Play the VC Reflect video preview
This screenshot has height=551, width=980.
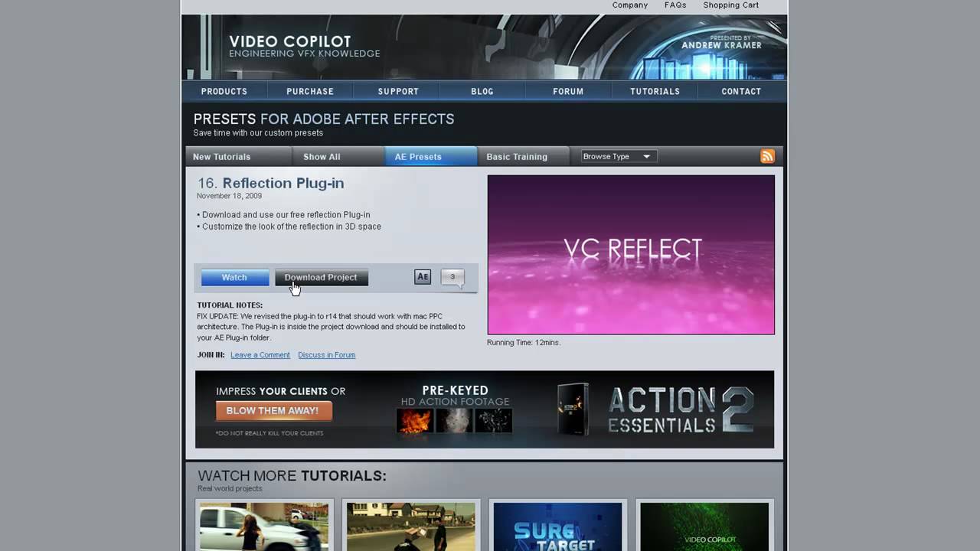tap(631, 255)
